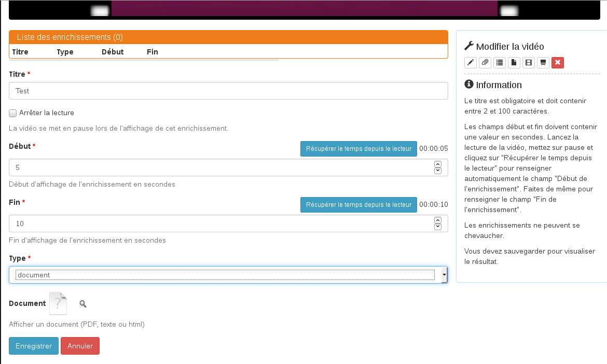Open the film strip icon
Screen dimensions: 607x364
[x=529, y=63]
